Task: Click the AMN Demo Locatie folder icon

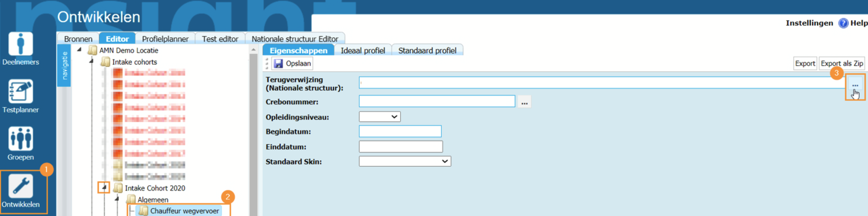Action: point(92,51)
